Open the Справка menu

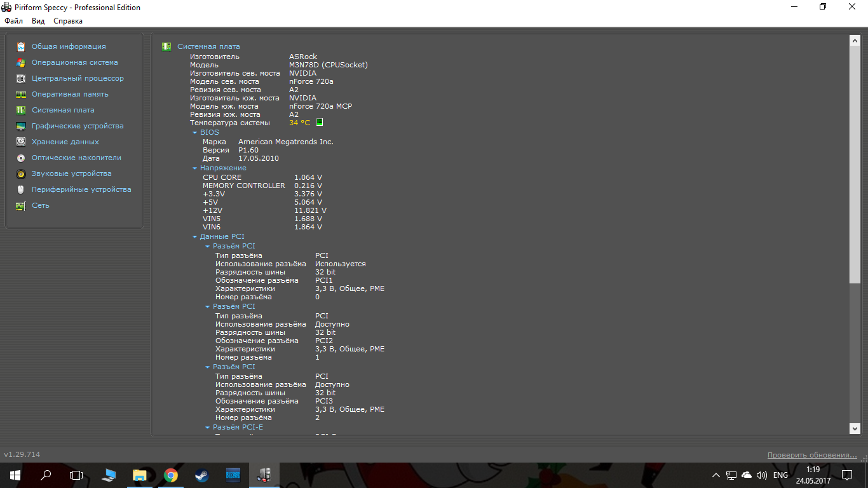[x=68, y=21]
